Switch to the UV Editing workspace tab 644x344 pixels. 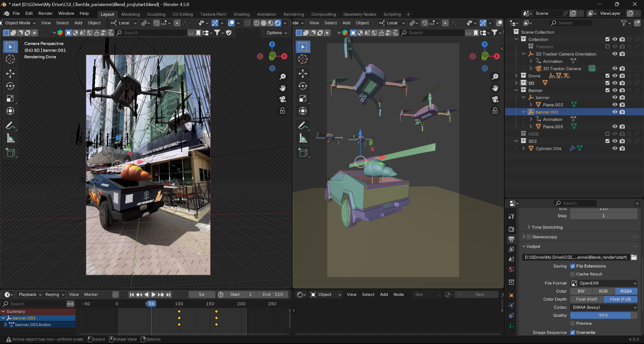183,14
